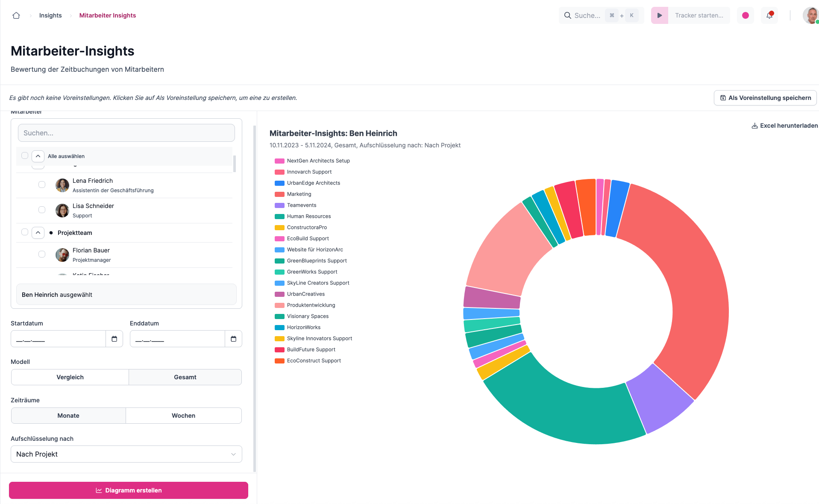Screen dimensions: 819x504
Task: Check the Lena Friedrich checkbox
Action: [42, 185]
